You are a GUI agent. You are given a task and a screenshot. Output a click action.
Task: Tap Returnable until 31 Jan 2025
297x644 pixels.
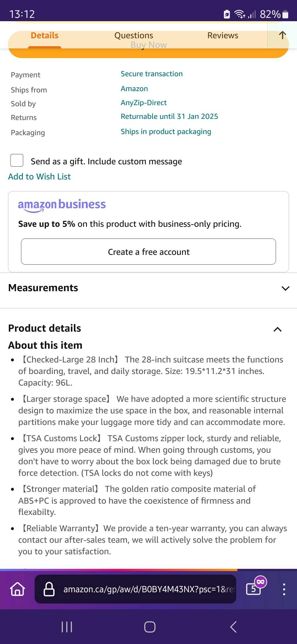pyautogui.click(x=169, y=116)
